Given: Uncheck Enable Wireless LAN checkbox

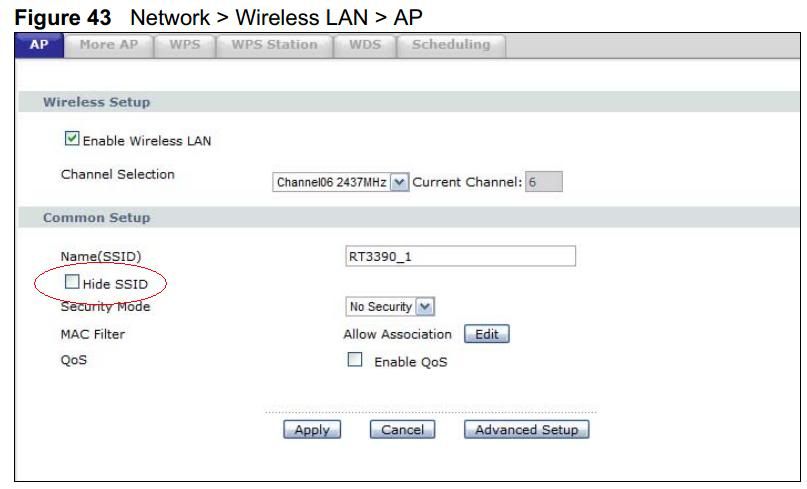Looking at the screenshot, I should (x=72, y=139).
